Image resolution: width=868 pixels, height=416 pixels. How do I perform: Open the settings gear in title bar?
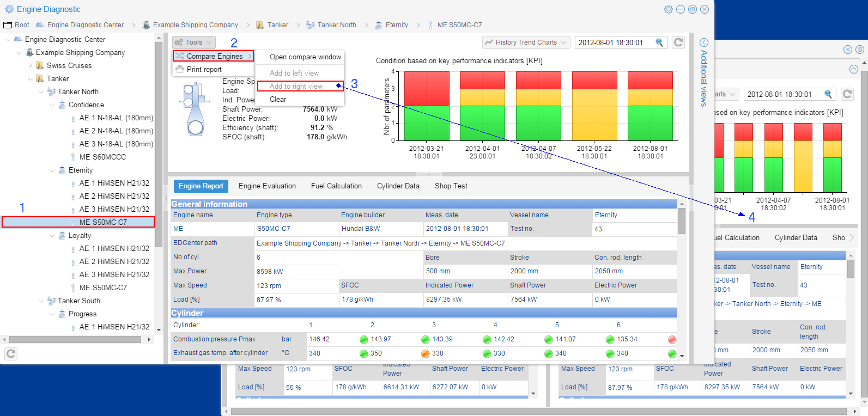[668, 9]
